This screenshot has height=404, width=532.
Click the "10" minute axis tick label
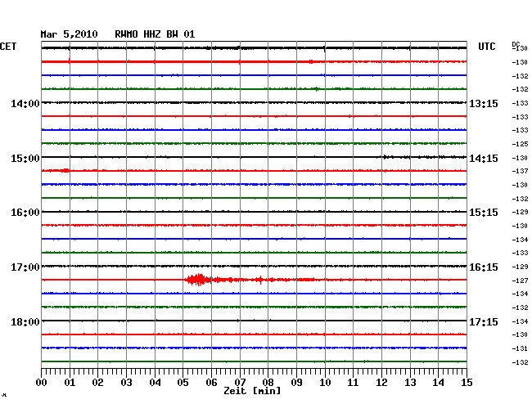pyautogui.click(x=325, y=383)
